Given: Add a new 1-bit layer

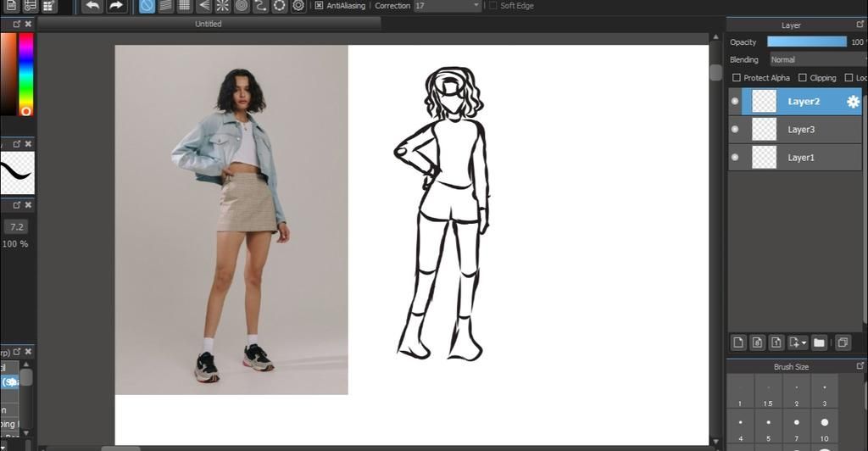Looking at the screenshot, I should point(776,342).
